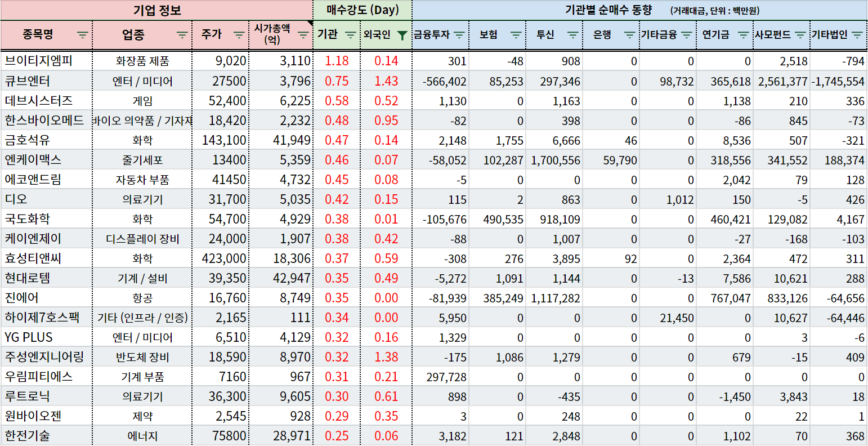The width and height of the screenshot is (868, 446).
Task: Select stock name cell YG PLUS
Action: (x=47, y=337)
